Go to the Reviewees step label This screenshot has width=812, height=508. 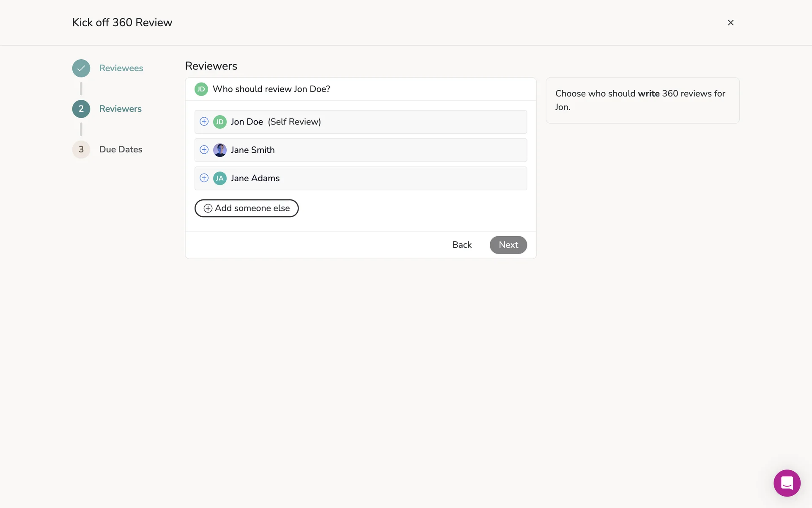pos(121,68)
